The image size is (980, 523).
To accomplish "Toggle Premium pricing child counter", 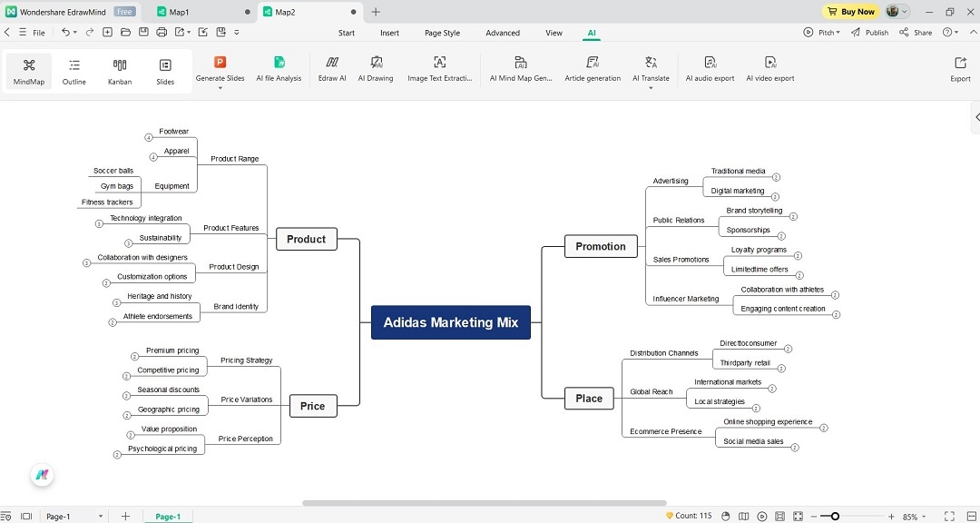I will [x=134, y=357].
